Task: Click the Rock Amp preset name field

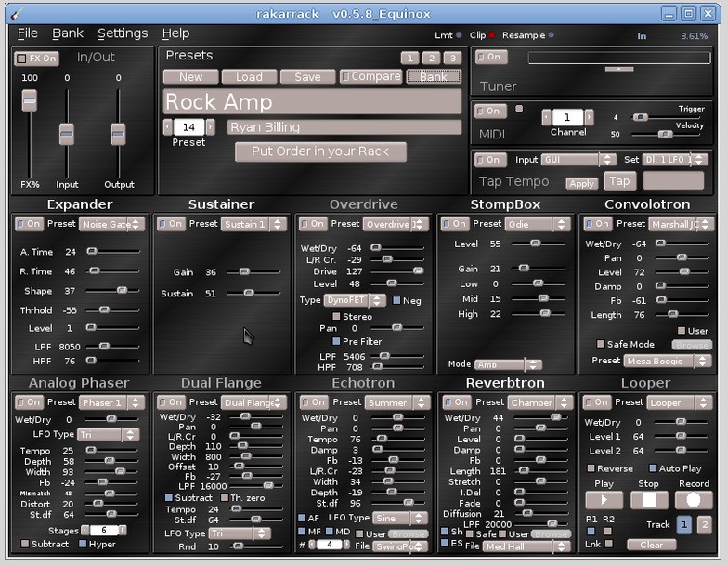Action: pos(312,101)
